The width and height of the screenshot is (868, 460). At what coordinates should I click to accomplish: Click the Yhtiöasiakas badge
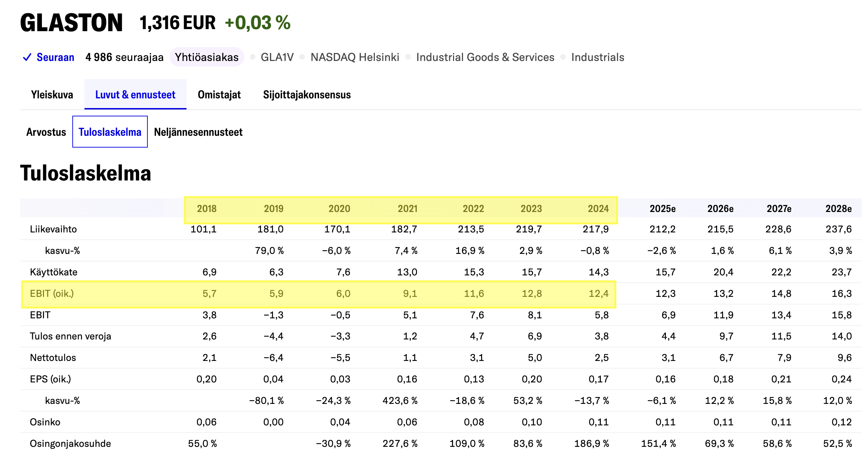coord(207,57)
